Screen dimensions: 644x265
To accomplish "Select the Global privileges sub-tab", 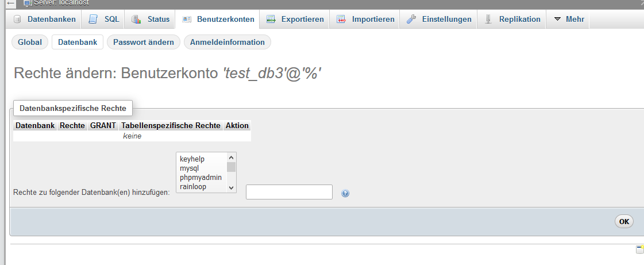I will point(30,42).
